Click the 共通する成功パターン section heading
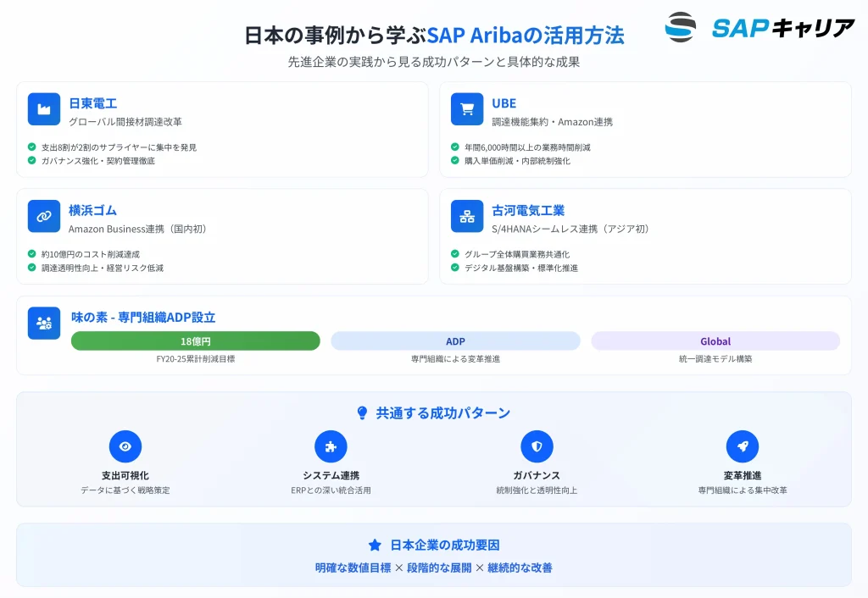Viewport: 868px width, 598px height. (x=442, y=413)
